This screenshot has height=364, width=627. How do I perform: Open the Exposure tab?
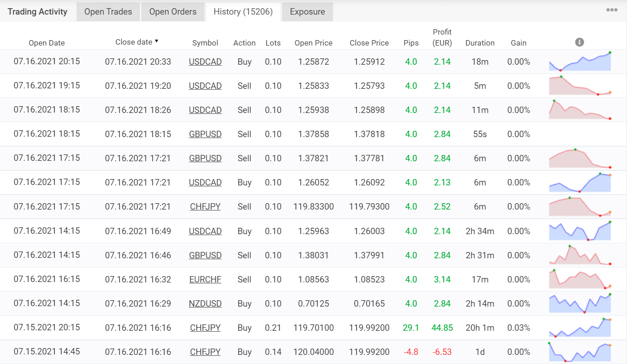pyautogui.click(x=307, y=11)
